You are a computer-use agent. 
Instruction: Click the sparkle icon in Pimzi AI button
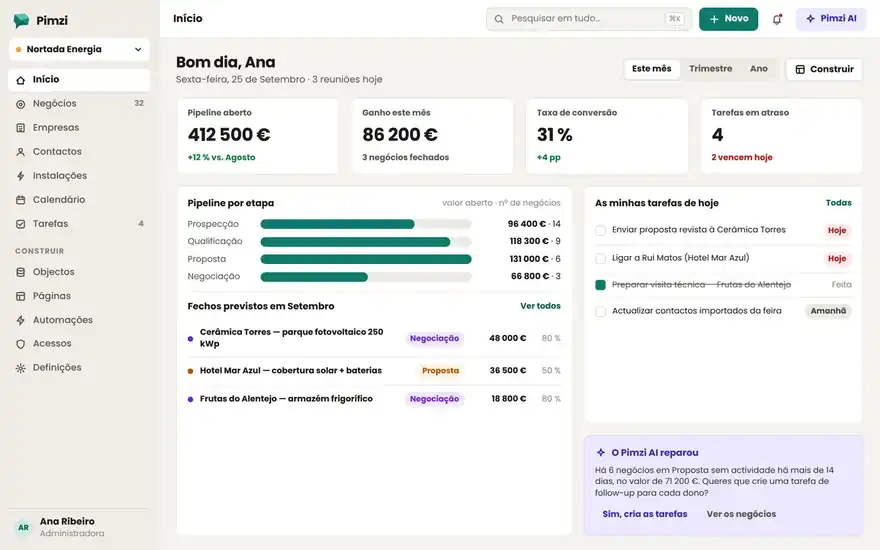(810, 19)
